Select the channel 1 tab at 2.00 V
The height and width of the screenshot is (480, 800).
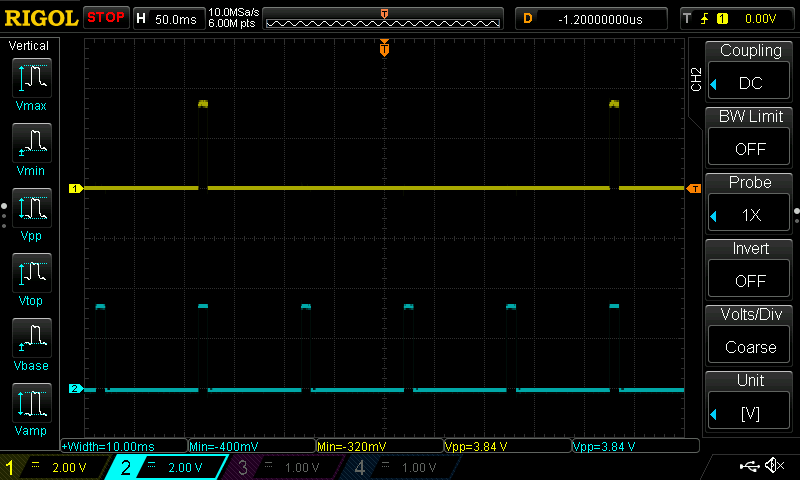pyautogui.click(x=54, y=467)
